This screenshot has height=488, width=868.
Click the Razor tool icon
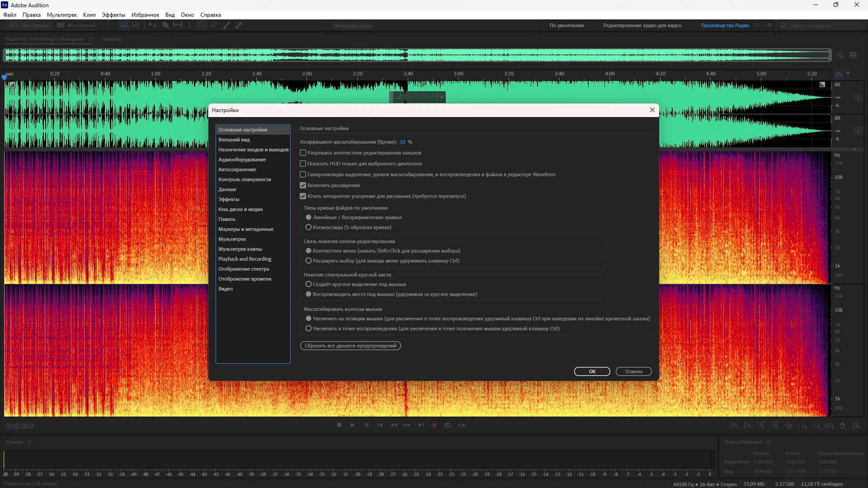[165, 25]
